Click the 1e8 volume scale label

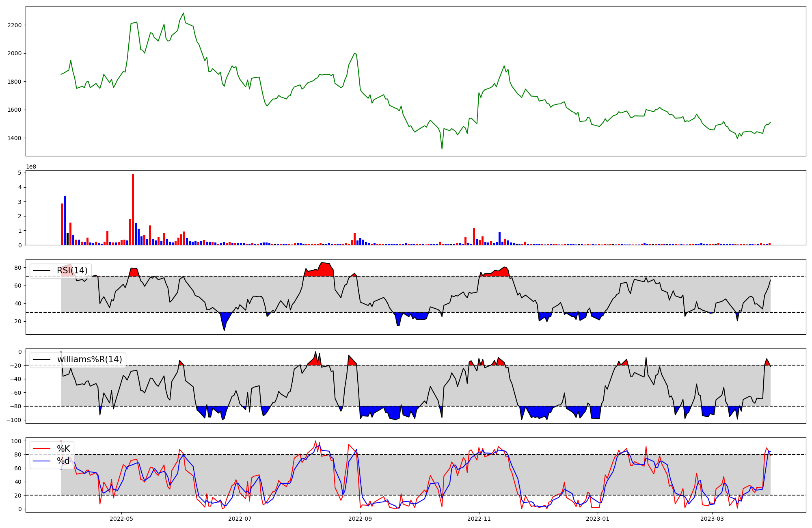pyautogui.click(x=31, y=167)
